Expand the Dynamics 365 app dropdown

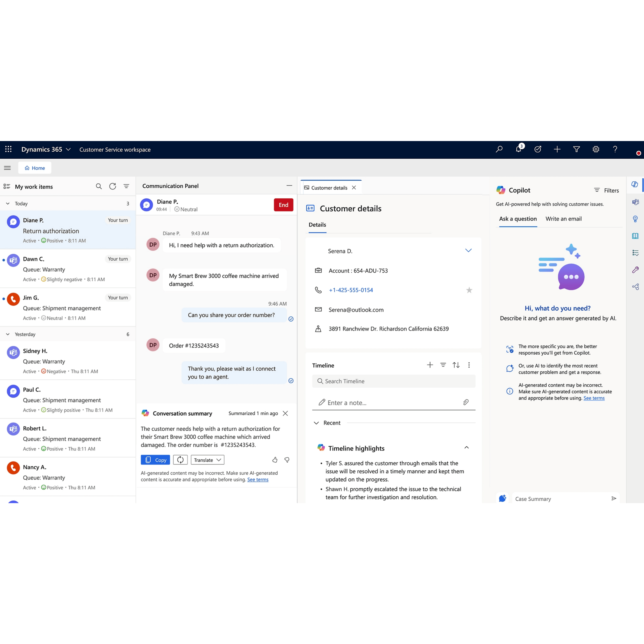68,149
